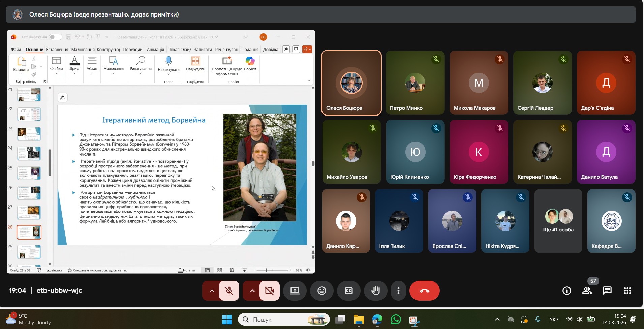Toggle PowerPoint AutoSave switch
644x329 pixels.
[55, 37]
